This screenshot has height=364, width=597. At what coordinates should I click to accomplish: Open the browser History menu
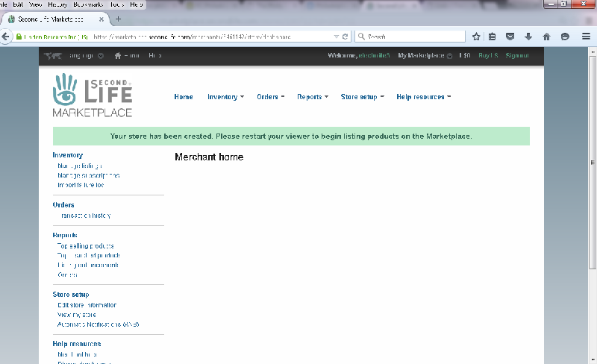point(57,4)
